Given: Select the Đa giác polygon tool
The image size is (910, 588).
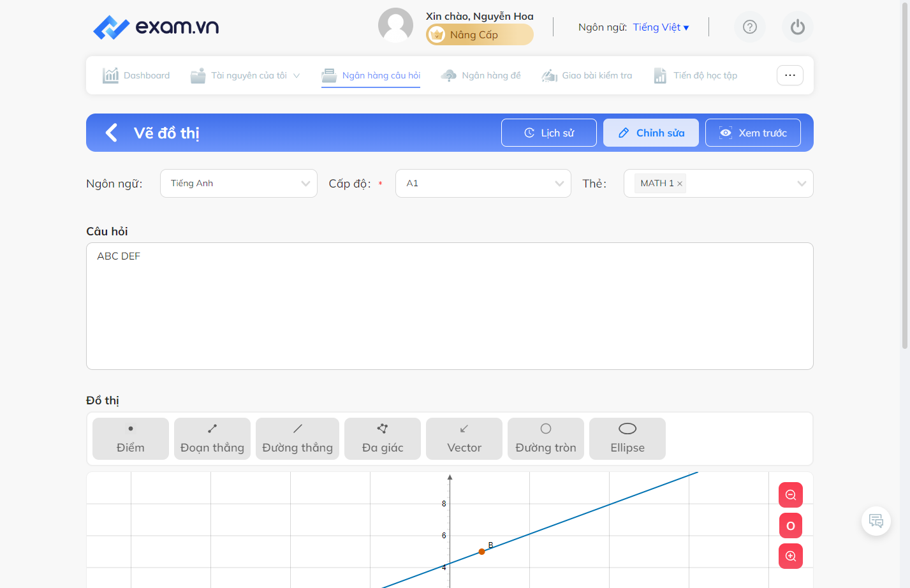Looking at the screenshot, I should click(383, 439).
